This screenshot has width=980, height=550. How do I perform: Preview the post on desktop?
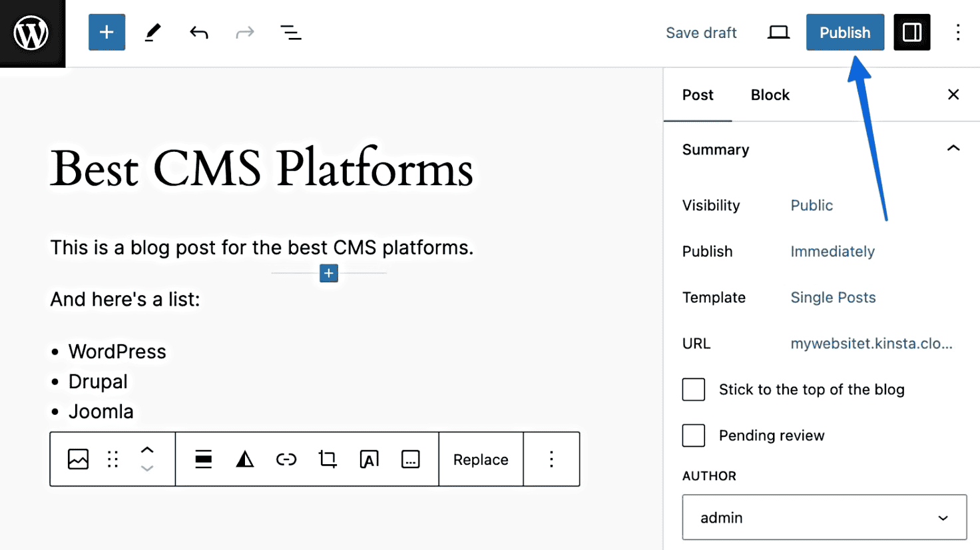tap(778, 32)
